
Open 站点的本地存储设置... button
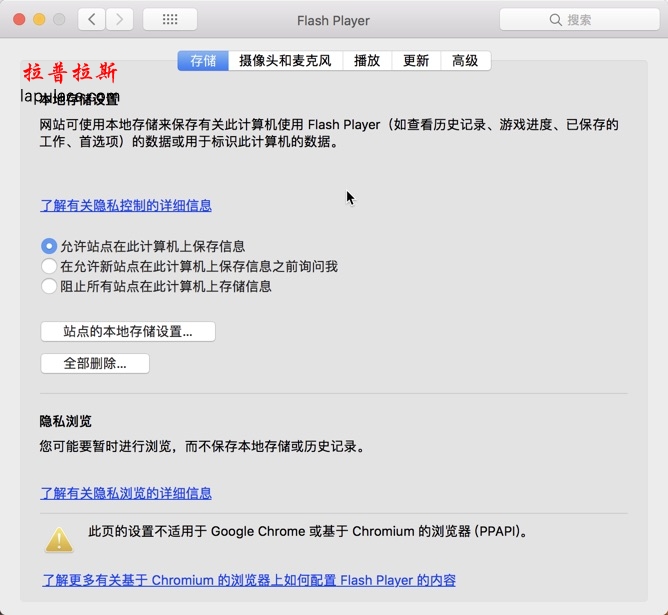128,331
